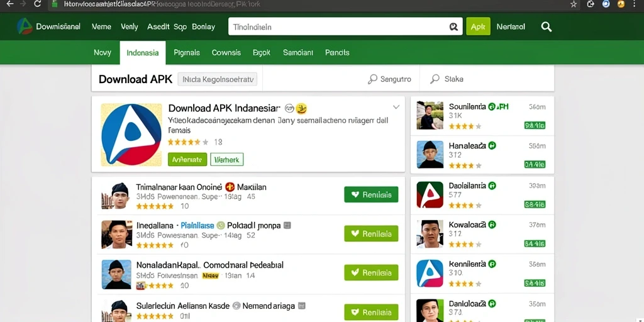The width and height of the screenshot is (644, 322).
Task: Open search using the white magnifier in header
Action: coord(547,26)
